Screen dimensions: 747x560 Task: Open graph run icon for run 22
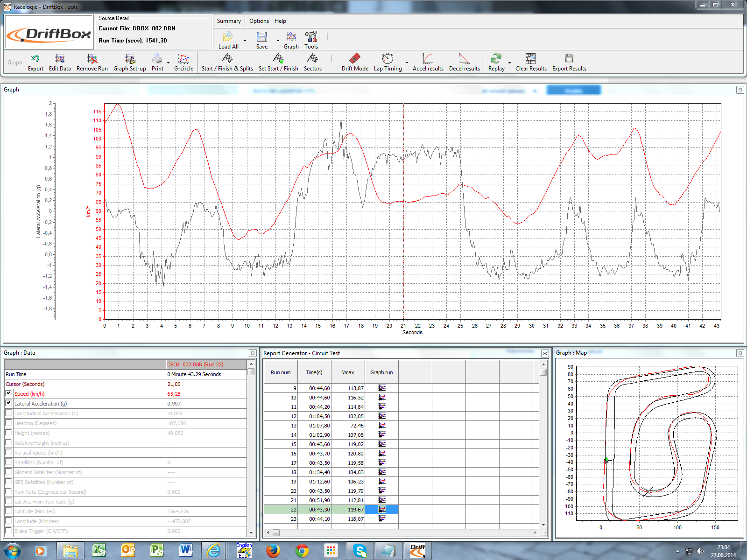pyautogui.click(x=382, y=510)
